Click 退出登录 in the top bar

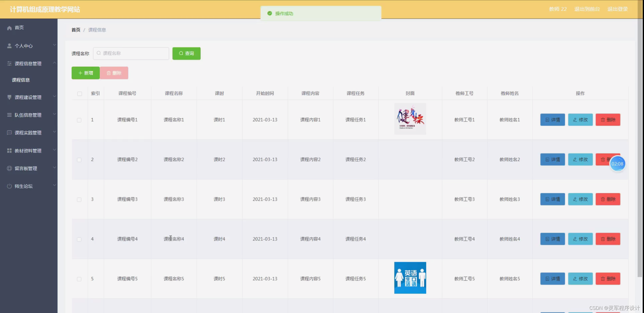617,9
